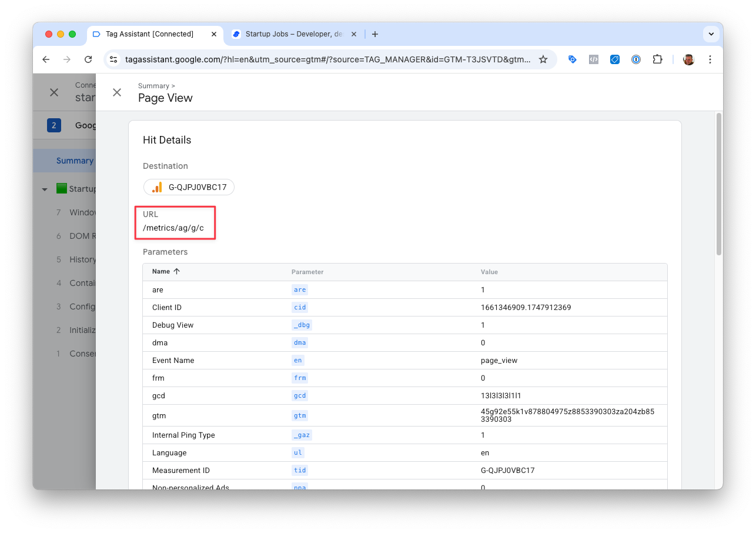
Task: Bookmark this page with the star icon
Action: pos(543,59)
